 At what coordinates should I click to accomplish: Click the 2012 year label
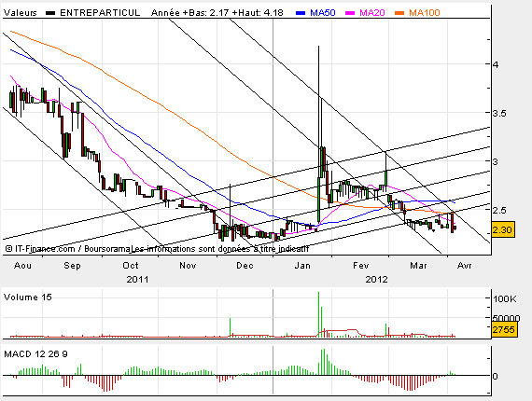coord(377,280)
